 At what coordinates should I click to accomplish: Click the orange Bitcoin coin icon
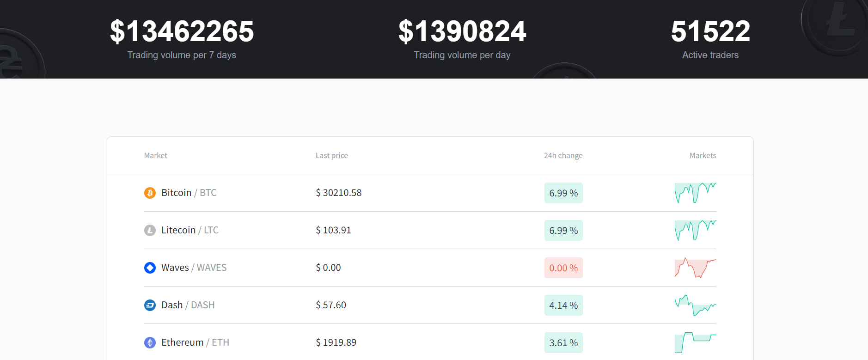pyautogui.click(x=150, y=193)
